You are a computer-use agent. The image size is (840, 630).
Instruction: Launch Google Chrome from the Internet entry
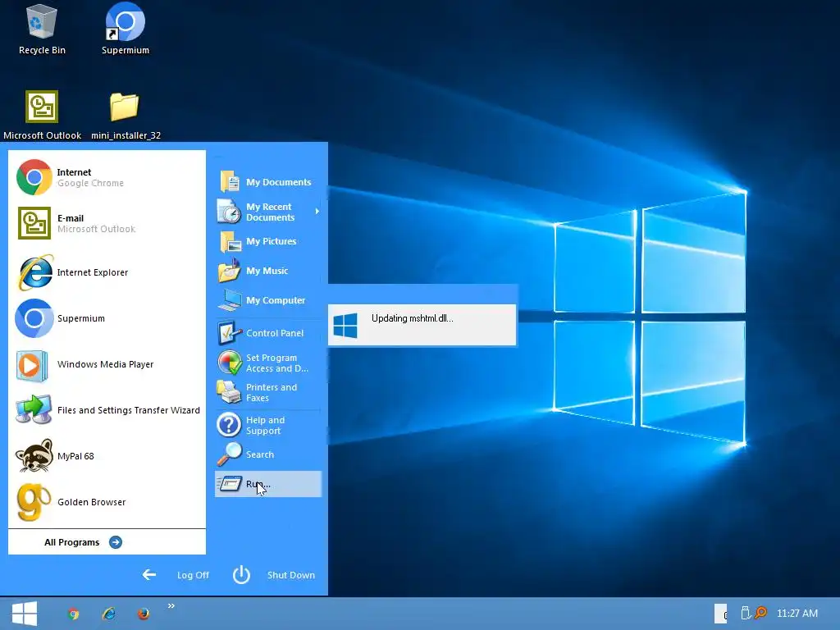pyautogui.click(x=107, y=177)
